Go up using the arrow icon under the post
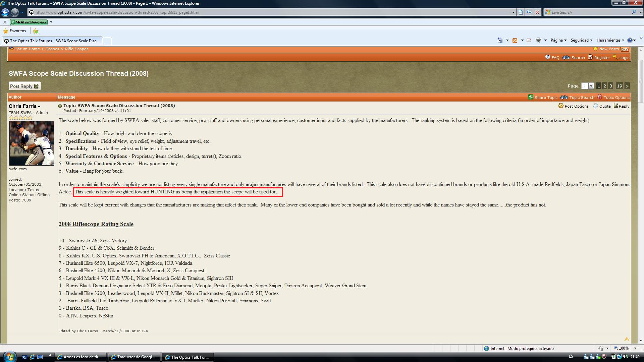 coord(627,339)
